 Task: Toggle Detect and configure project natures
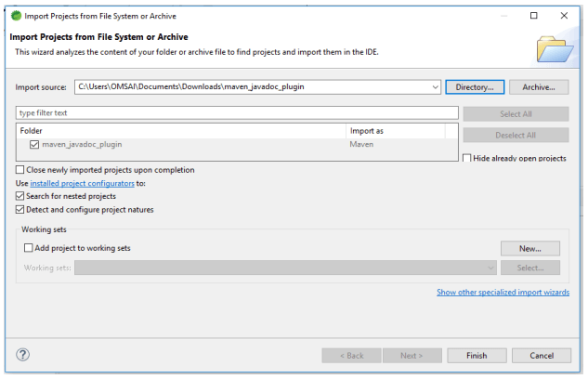(x=20, y=210)
